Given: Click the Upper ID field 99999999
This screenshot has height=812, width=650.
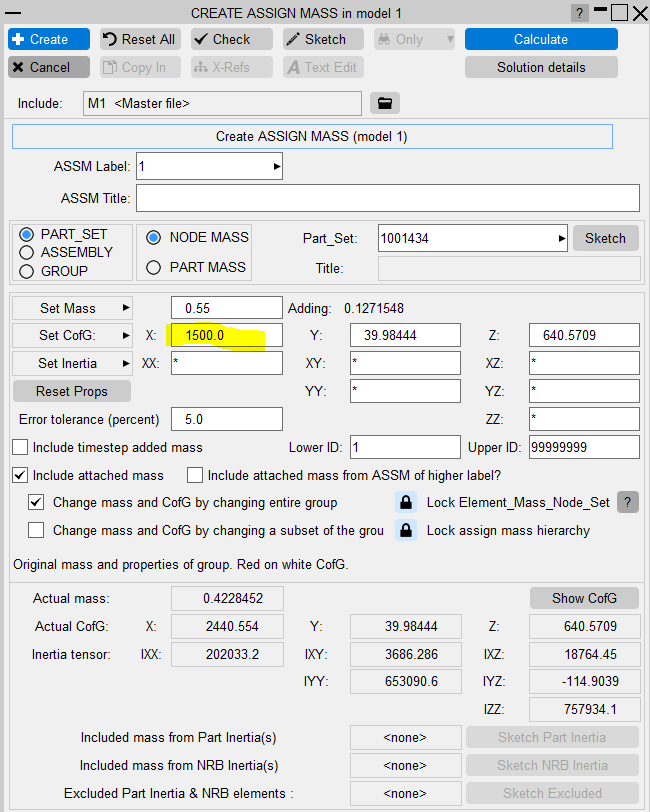Looking at the screenshot, I should tap(584, 447).
